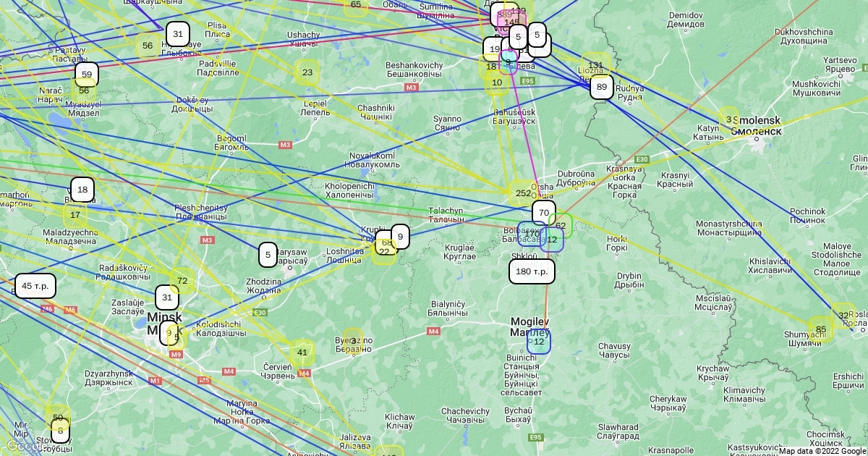Open the yellow 72 marker near Radaškovičy
The height and width of the screenshot is (456, 868).
(182, 281)
